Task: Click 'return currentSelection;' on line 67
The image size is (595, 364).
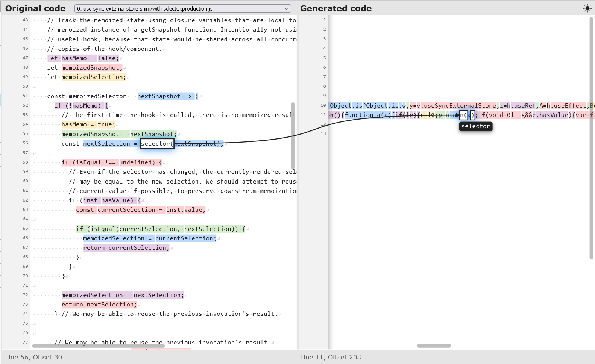Action: coord(126,248)
